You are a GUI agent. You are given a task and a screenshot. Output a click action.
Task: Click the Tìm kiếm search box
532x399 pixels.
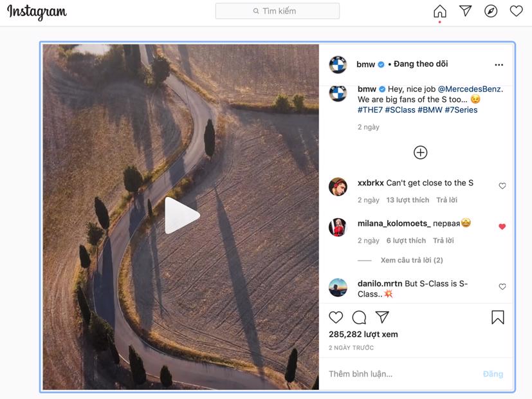(x=277, y=11)
